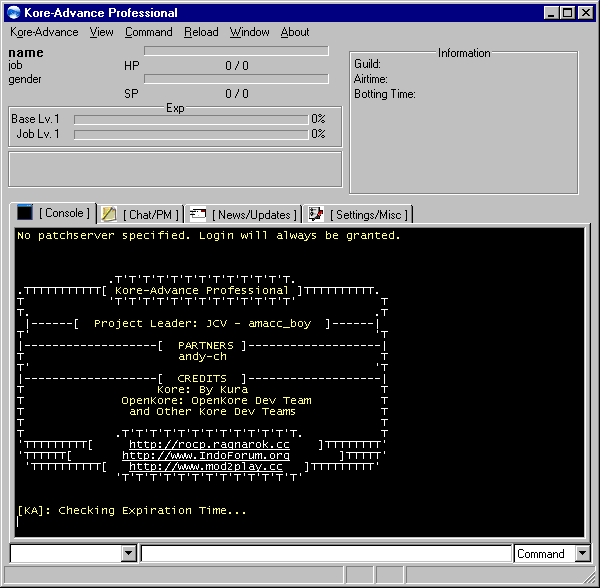Image resolution: width=600 pixels, height=588 pixels.
Task: Switch to the [ News/Updates ] tab
Action: pyautogui.click(x=243, y=215)
